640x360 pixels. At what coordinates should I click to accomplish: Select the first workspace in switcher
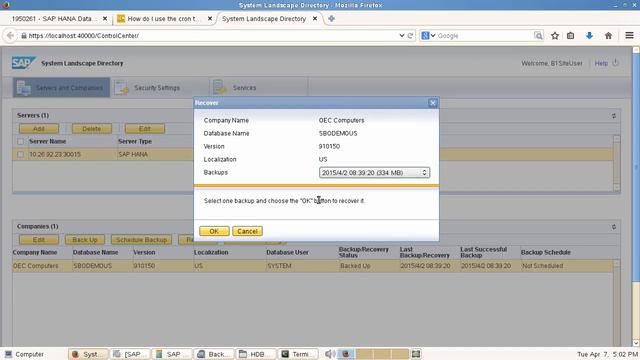346,354
